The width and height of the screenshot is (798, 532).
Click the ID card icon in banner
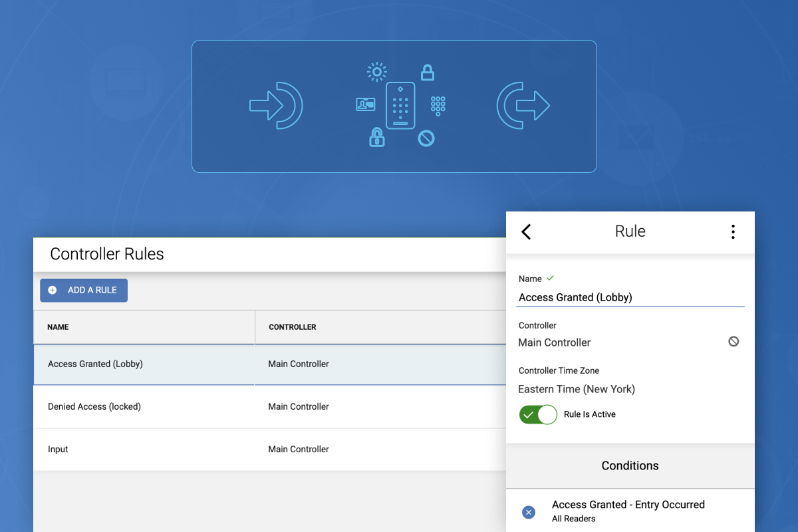(365, 104)
